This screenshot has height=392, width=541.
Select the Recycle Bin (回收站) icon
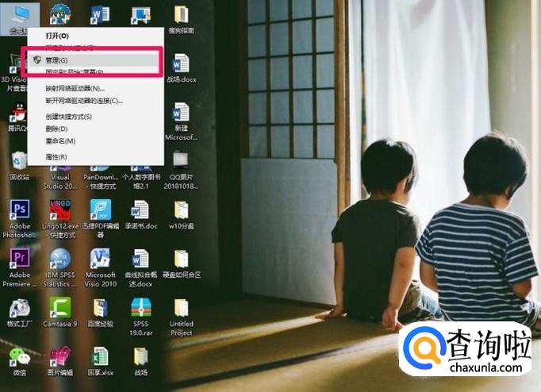(x=19, y=162)
